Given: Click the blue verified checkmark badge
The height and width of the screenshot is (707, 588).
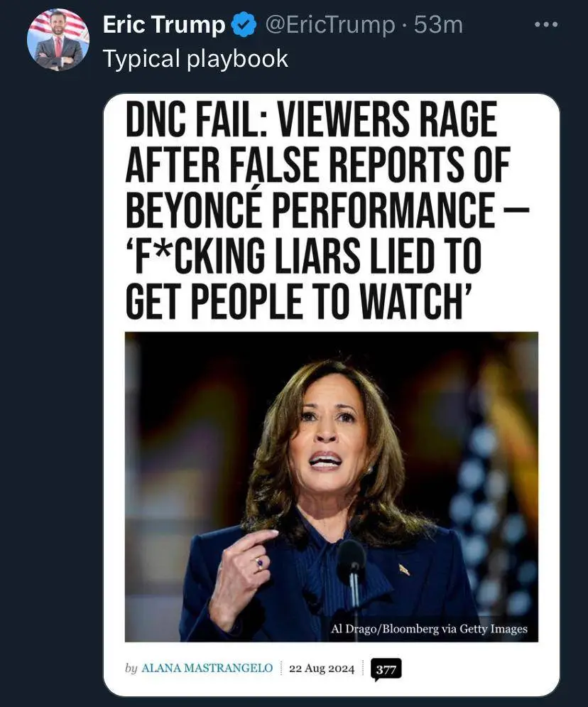Looking at the screenshot, I should 244,26.
